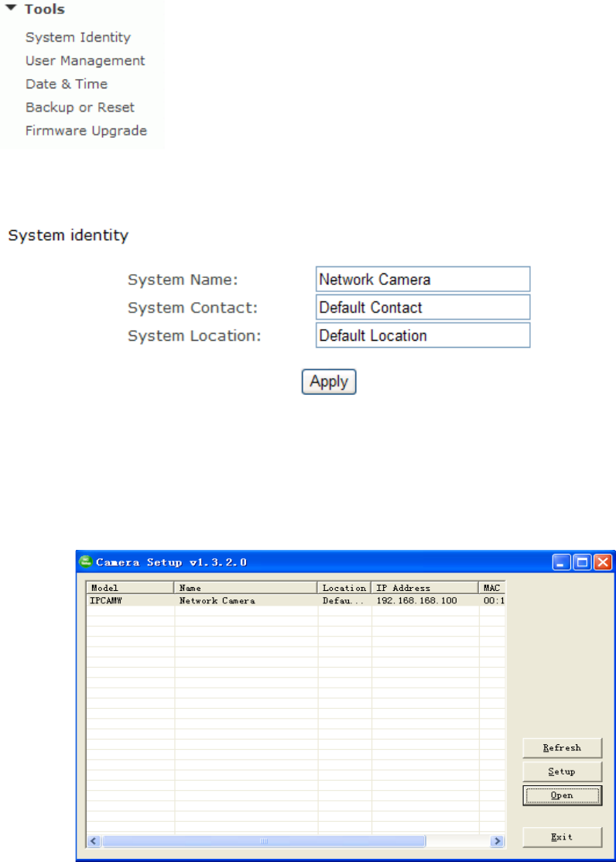Click the Setup button
Image resolution: width=616 pixels, height=862 pixels.
click(562, 772)
